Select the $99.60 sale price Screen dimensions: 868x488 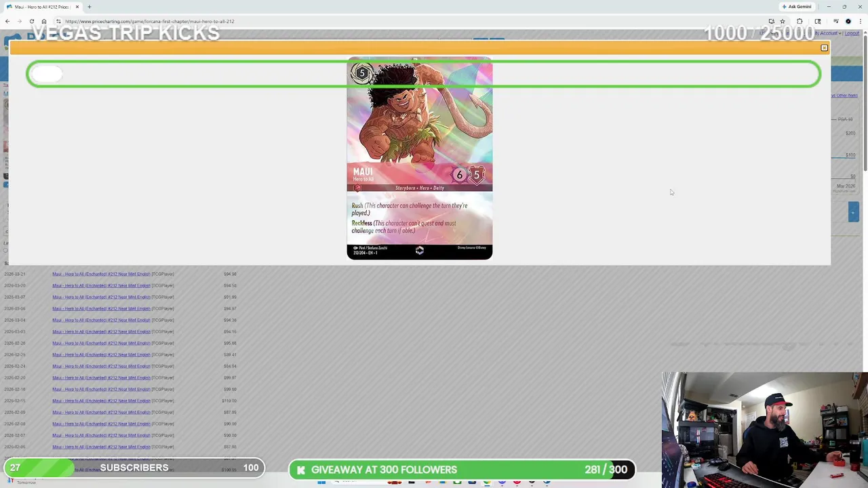coord(230,389)
